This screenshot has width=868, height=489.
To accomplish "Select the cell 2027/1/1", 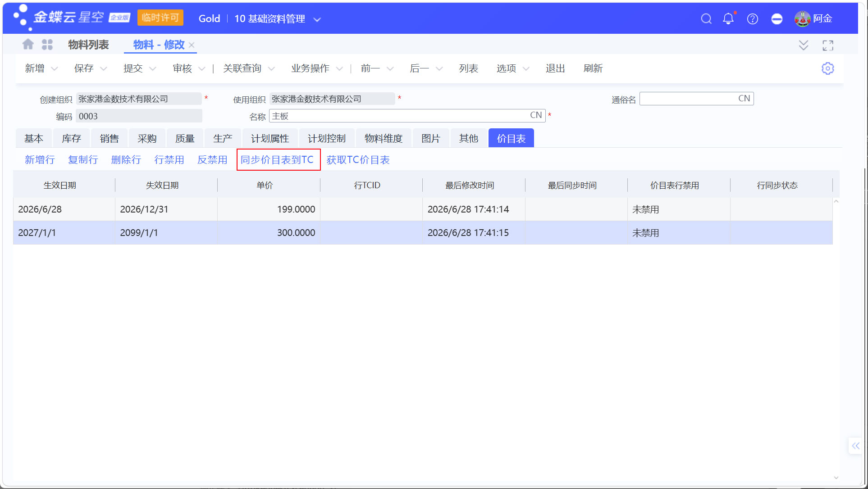I will click(64, 232).
